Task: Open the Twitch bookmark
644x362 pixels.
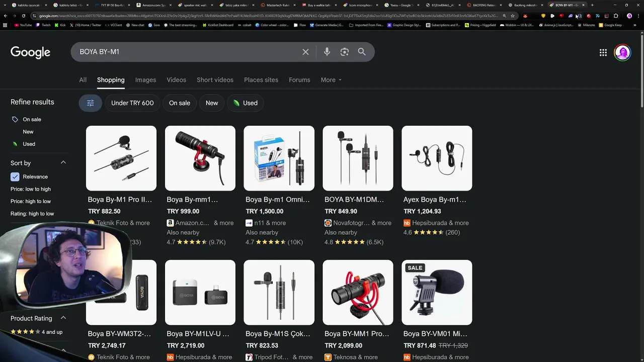Action: (x=43, y=25)
